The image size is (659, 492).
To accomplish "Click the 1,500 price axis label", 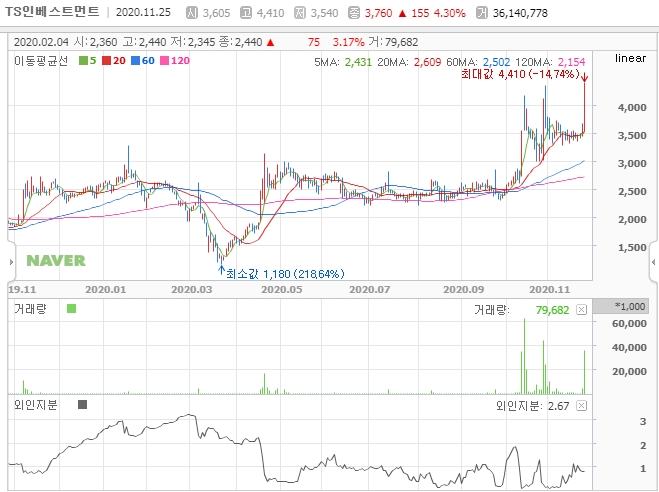I will [632, 247].
